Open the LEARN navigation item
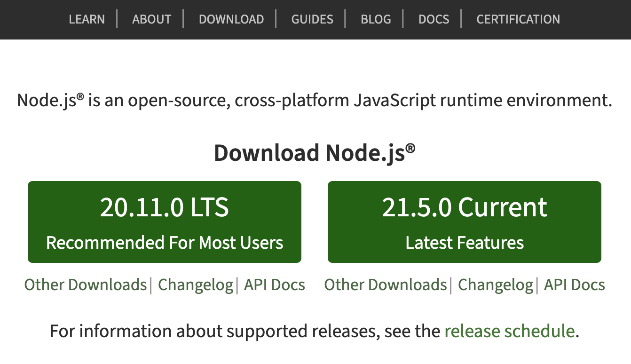Image resolution: width=631 pixels, height=364 pixels. (x=87, y=19)
